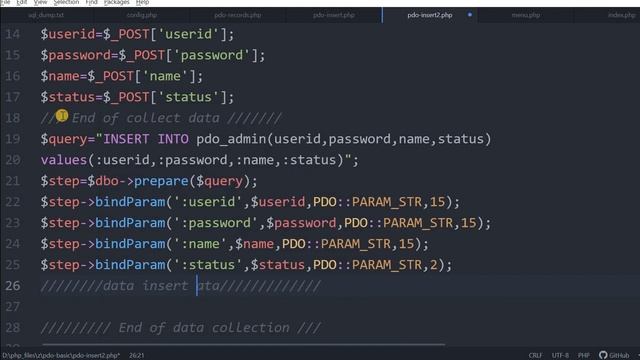Open the GitHub panel from status bar
Image resolution: width=640 pixels, height=360 pixels.
[614, 355]
